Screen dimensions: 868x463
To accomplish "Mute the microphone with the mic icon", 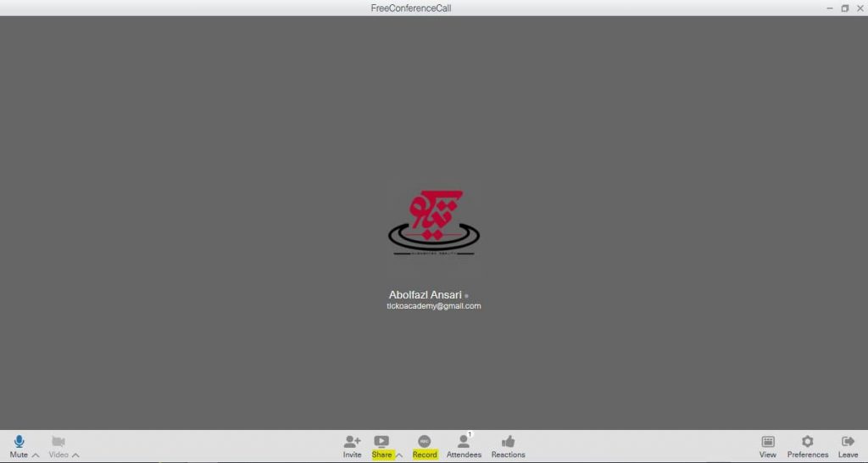I will (19, 442).
